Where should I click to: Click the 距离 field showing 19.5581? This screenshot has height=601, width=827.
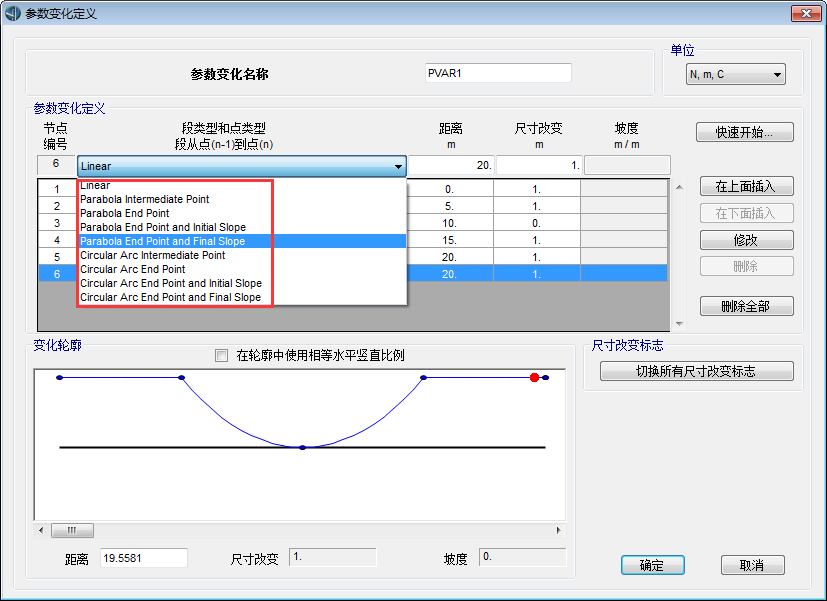click(144, 558)
